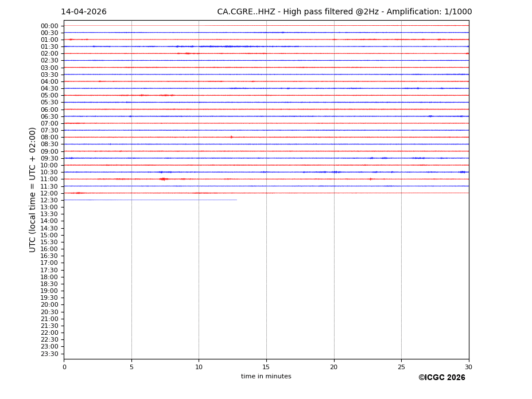Image resolution: width=532 pixels, height=399 pixels.
Task: Click the x-axis tick label 15
Action: pyautogui.click(x=266, y=367)
